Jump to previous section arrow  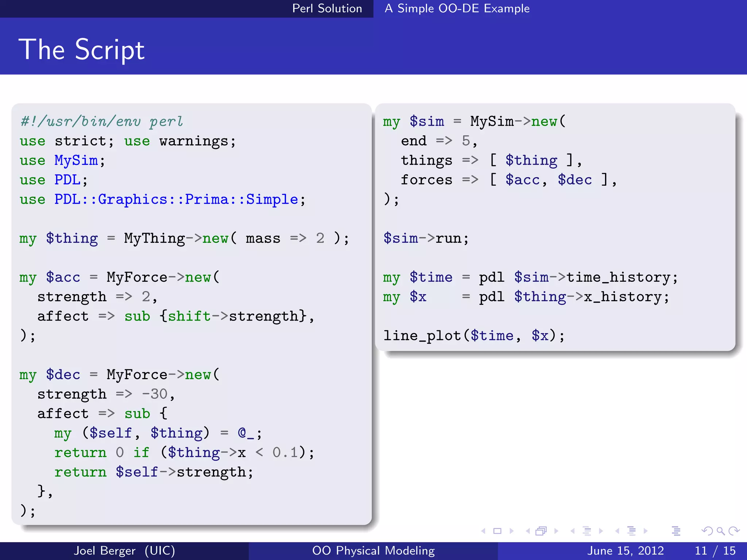pyautogui.click(x=617, y=531)
